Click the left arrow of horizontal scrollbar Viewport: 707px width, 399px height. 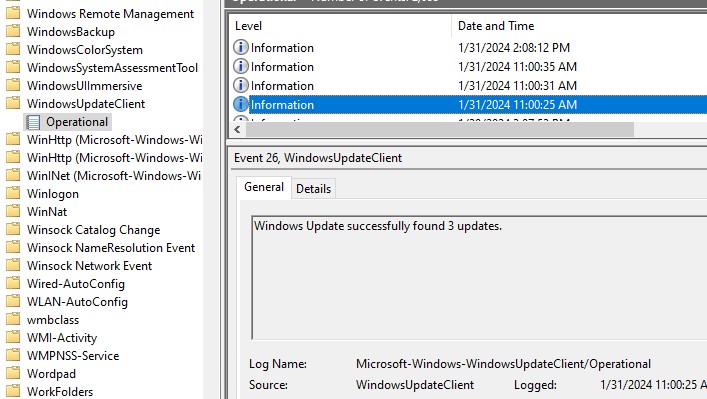(x=238, y=130)
